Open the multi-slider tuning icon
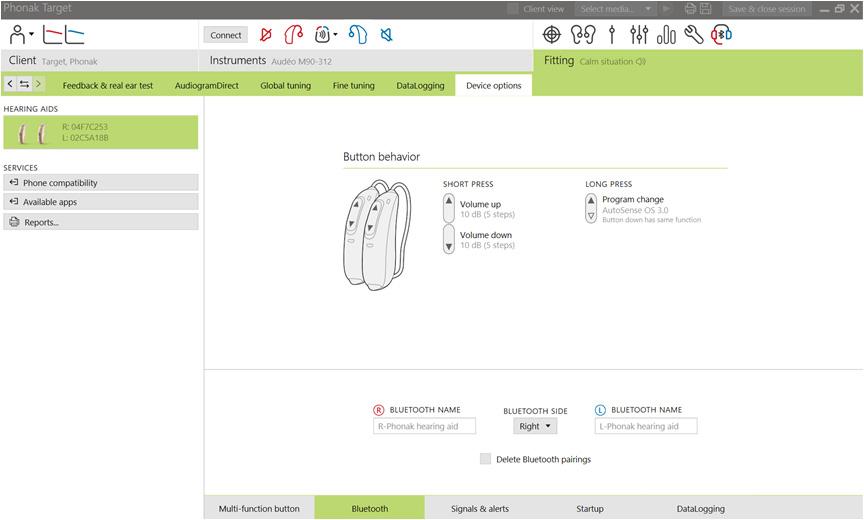Image resolution: width=864 pixels, height=520 pixels. 639,35
